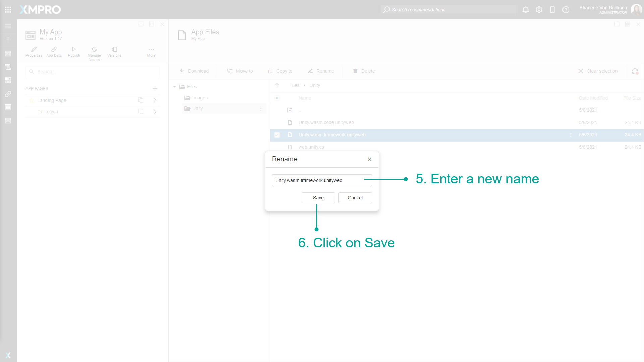
Task: Open settings using the gear icon
Action: pos(539,10)
